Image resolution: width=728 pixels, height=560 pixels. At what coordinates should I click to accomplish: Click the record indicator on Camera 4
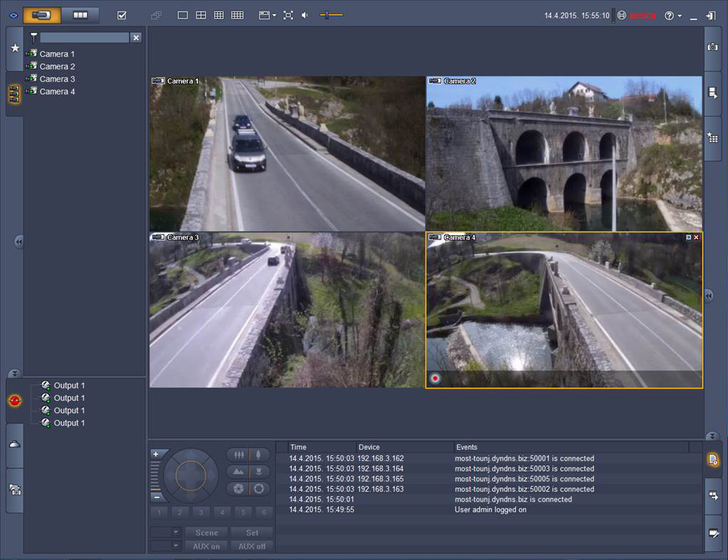[x=435, y=378]
